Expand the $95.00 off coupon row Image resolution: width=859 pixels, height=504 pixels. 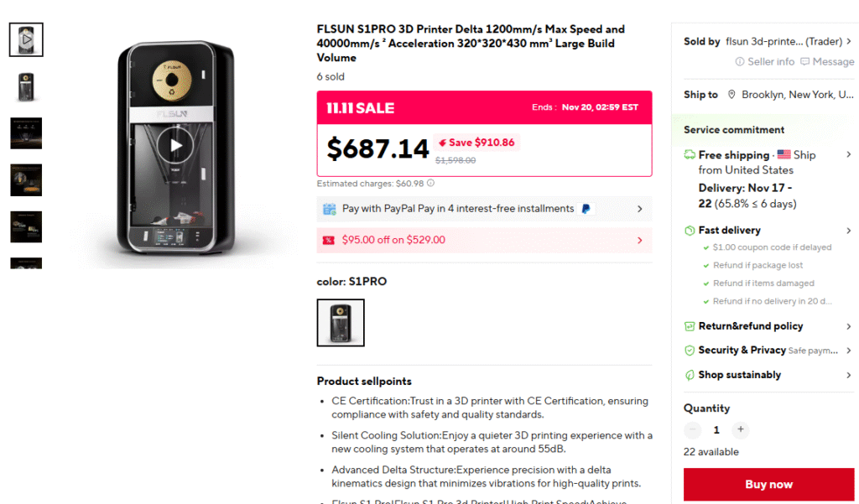(x=640, y=241)
